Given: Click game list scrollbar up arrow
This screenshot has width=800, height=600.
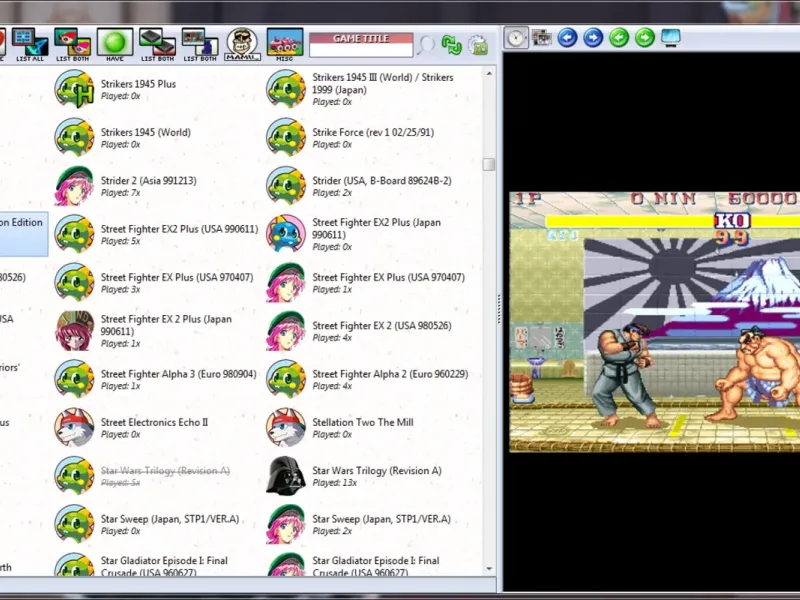Looking at the screenshot, I should click(489, 74).
